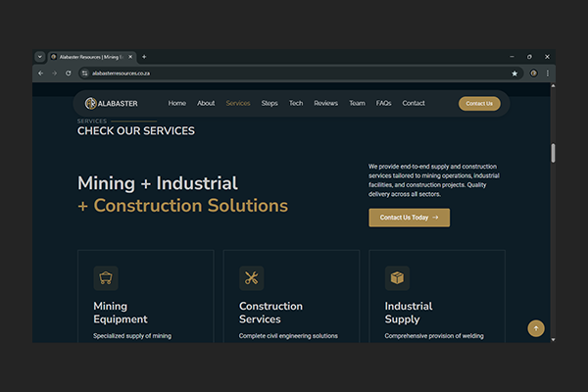Click 'Comprehensive provision of welding' text
Viewport: 588px width, 392px height.
pos(434,336)
